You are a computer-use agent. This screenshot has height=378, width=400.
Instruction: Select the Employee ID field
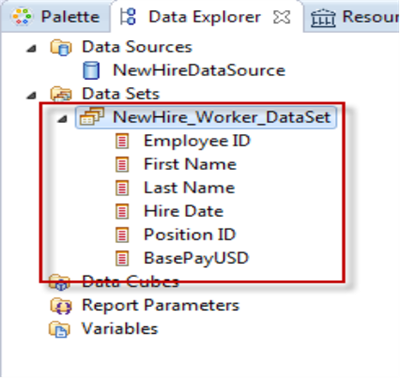[197, 141]
